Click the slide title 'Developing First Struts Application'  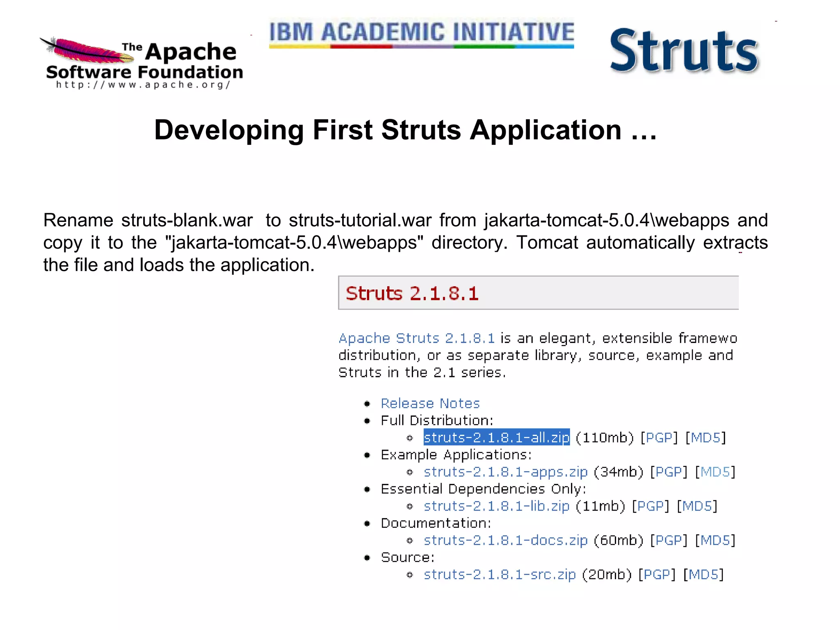(x=388, y=130)
